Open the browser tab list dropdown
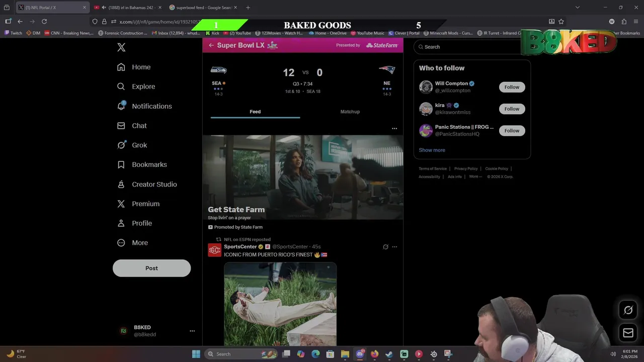Viewport: 644px width, 362px height. pos(577,8)
